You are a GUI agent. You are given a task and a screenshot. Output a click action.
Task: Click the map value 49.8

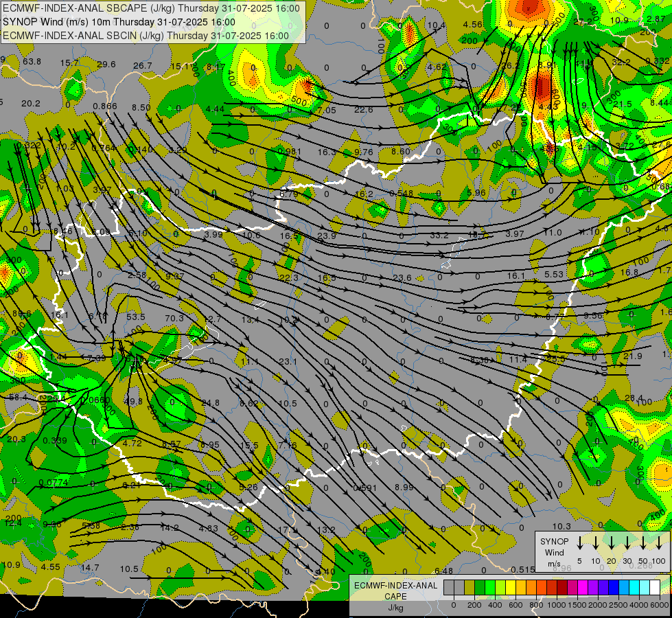click(133, 402)
